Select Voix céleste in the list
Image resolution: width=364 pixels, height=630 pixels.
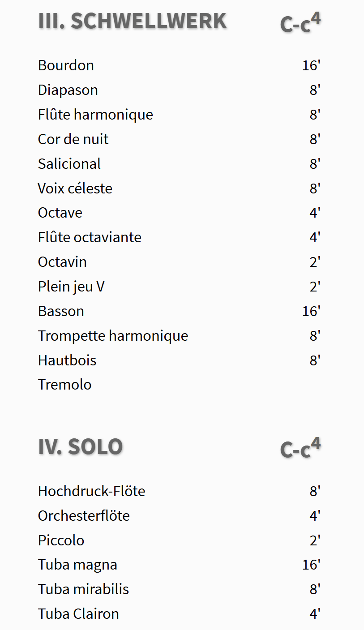click(75, 189)
